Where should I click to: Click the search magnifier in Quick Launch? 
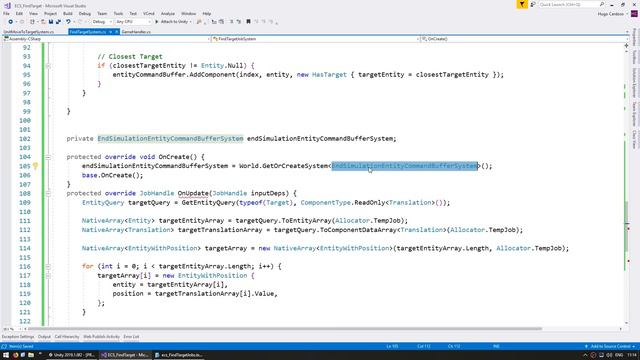(x=602, y=4)
